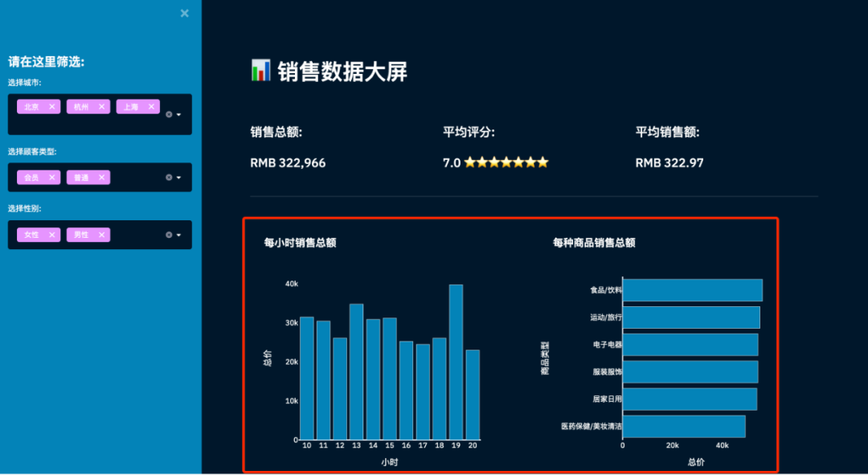Close the sidebar with the X icon
This screenshot has width=868, height=475.
[x=184, y=13]
